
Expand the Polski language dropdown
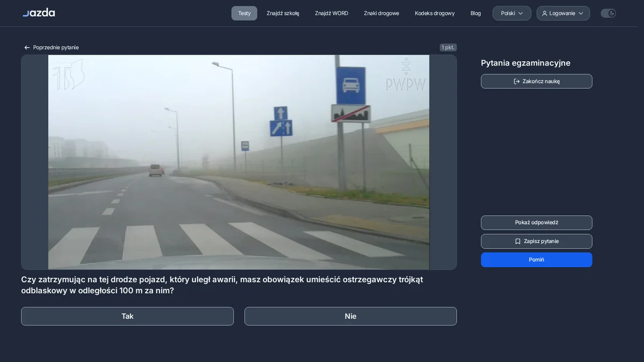(512, 13)
